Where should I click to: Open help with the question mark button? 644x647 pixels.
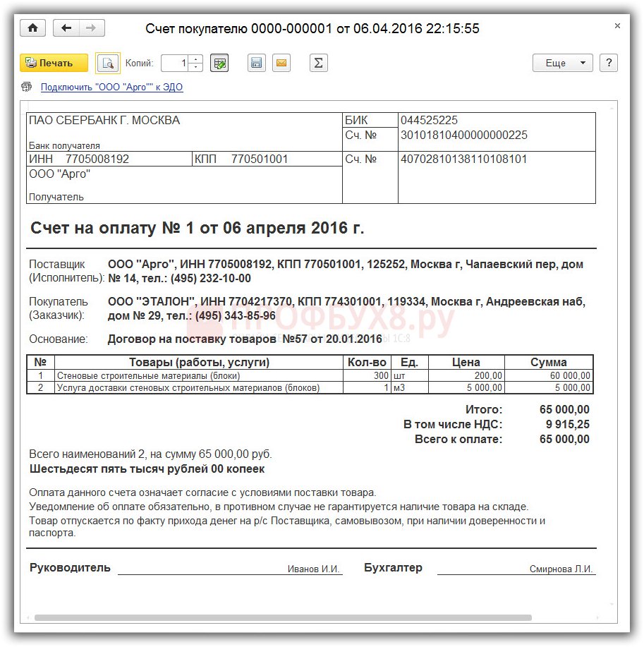tap(609, 63)
